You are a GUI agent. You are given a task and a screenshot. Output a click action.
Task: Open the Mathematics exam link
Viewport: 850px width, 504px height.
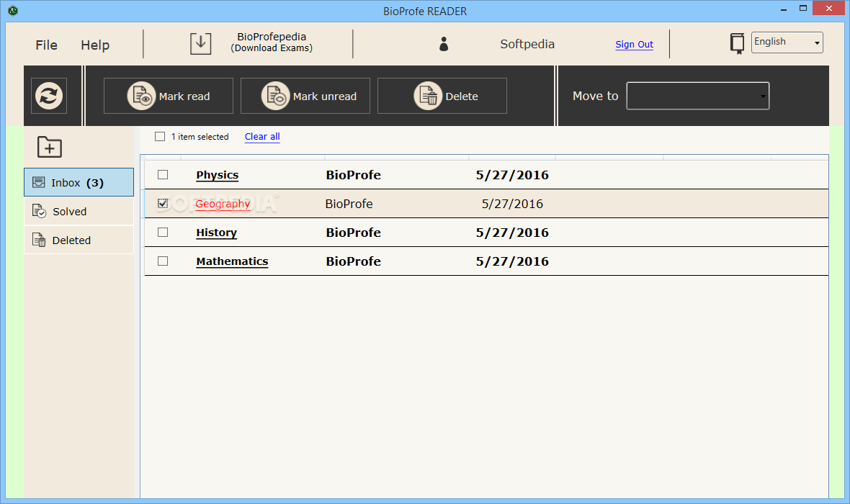click(232, 261)
